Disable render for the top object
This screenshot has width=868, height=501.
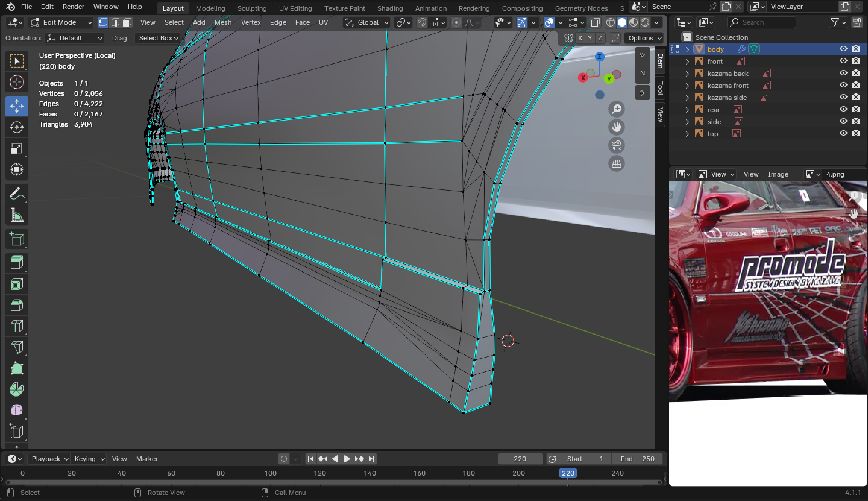click(856, 134)
